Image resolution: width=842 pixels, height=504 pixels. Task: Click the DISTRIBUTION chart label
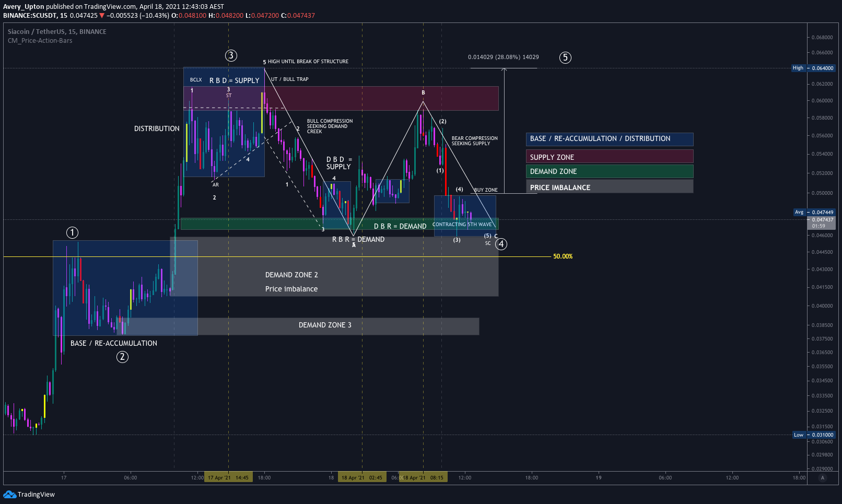click(x=157, y=128)
